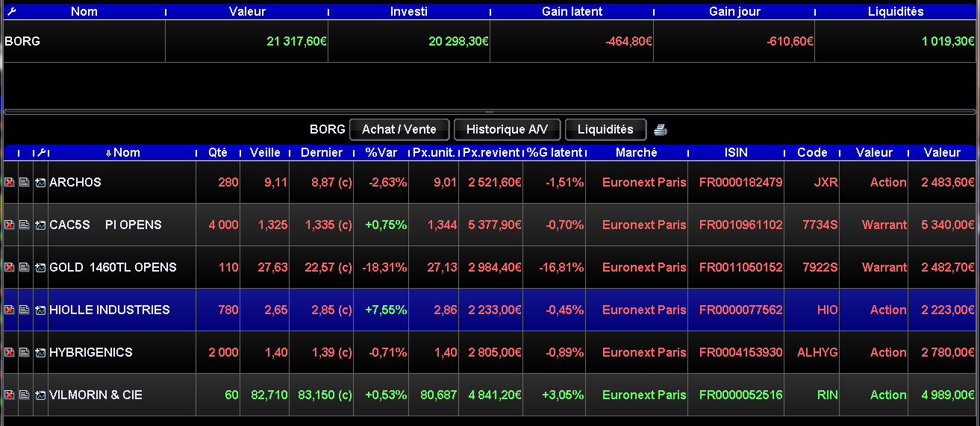
Task: Click portfolio value 21 317,60€
Action: coord(296,42)
